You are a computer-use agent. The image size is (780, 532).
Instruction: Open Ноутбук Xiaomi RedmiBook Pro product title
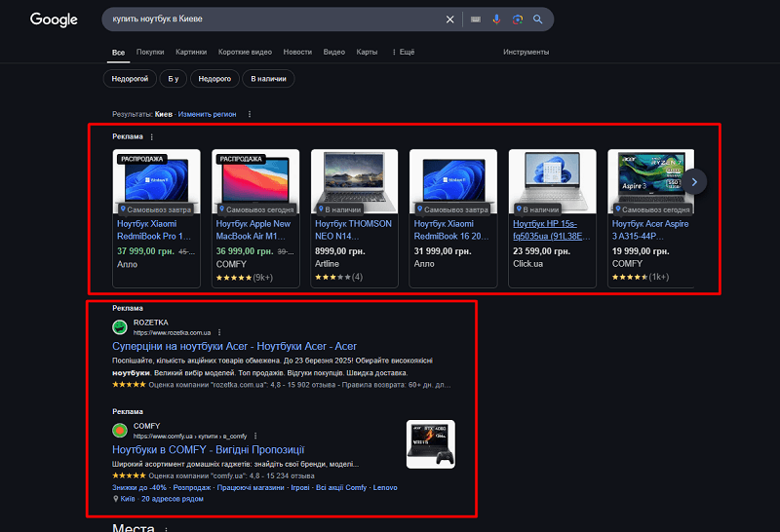point(154,230)
